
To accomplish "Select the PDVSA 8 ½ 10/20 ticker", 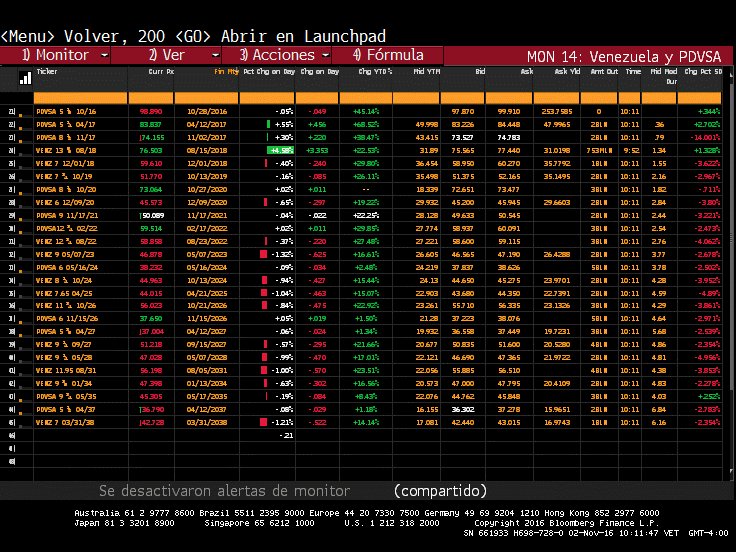I will click(x=66, y=190).
